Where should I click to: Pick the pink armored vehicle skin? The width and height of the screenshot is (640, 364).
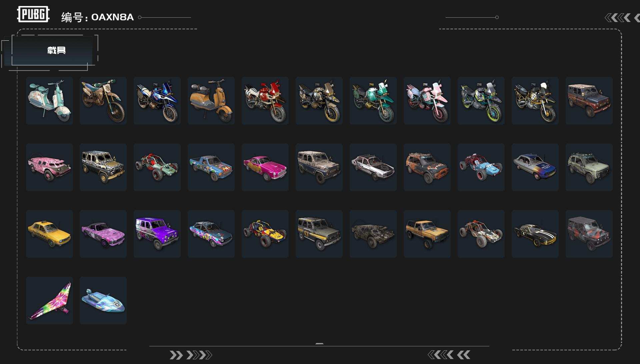pos(49,167)
